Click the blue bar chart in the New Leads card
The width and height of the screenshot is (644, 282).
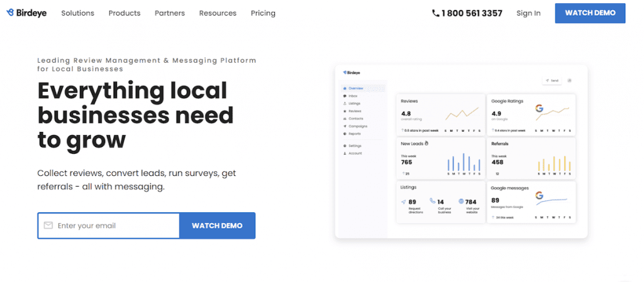(x=464, y=162)
